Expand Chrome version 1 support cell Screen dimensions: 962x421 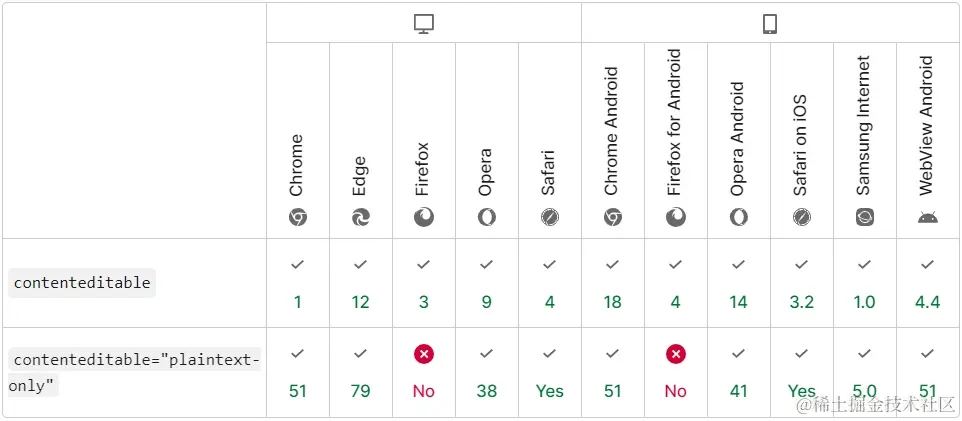pyautogui.click(x=298, y=283)
